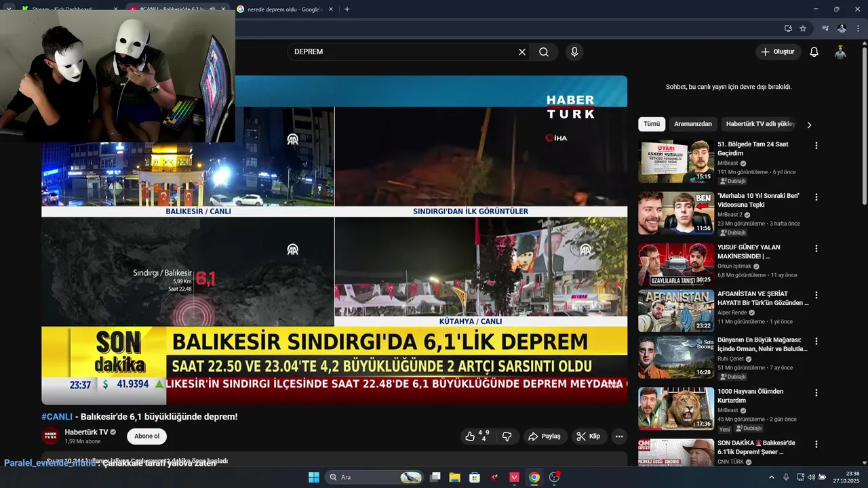Image resolution: width=868 pixels, height=488 pixels.
Task: Open 'AFGANİSTAN VE ŞERİAT HAYATI' video title
Action: (x=763, y=298)
